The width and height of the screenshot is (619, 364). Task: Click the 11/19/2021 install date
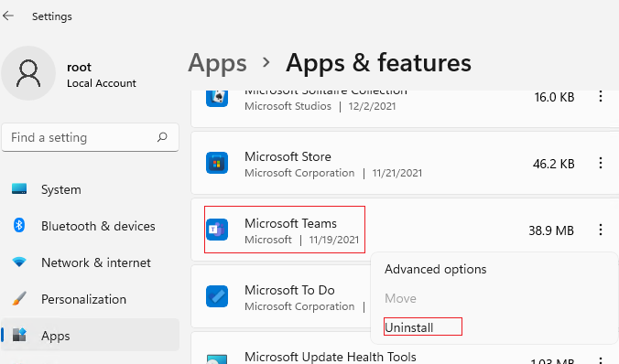click(x=334, y=240)
